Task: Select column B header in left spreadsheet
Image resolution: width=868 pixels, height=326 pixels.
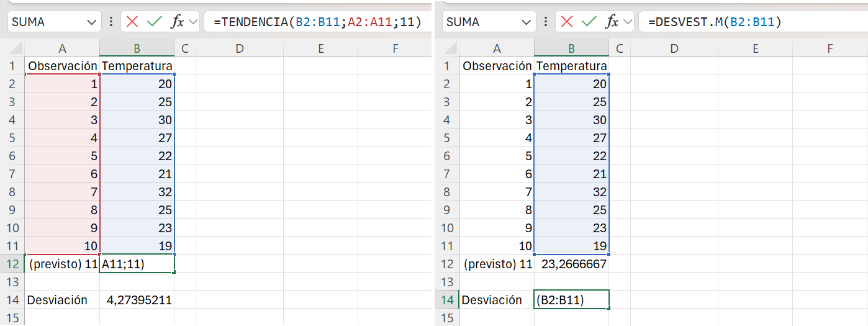Action: [x=137, y=48]
